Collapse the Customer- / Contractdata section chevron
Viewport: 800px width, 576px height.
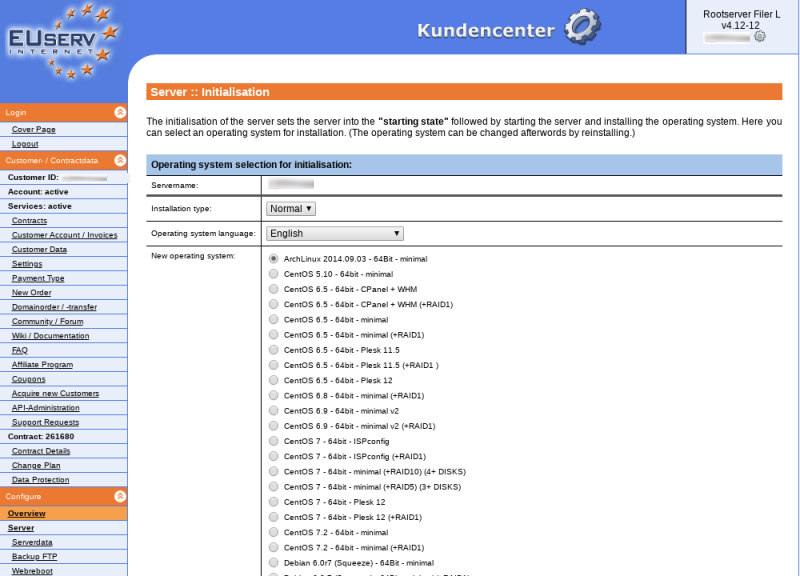(x=120, y=160)
